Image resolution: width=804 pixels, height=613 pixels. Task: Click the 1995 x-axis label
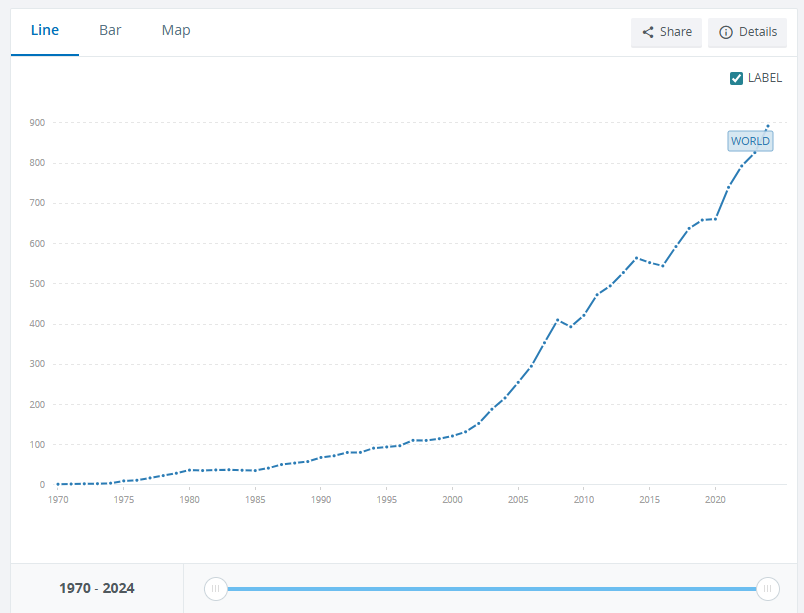click(387, 500)
